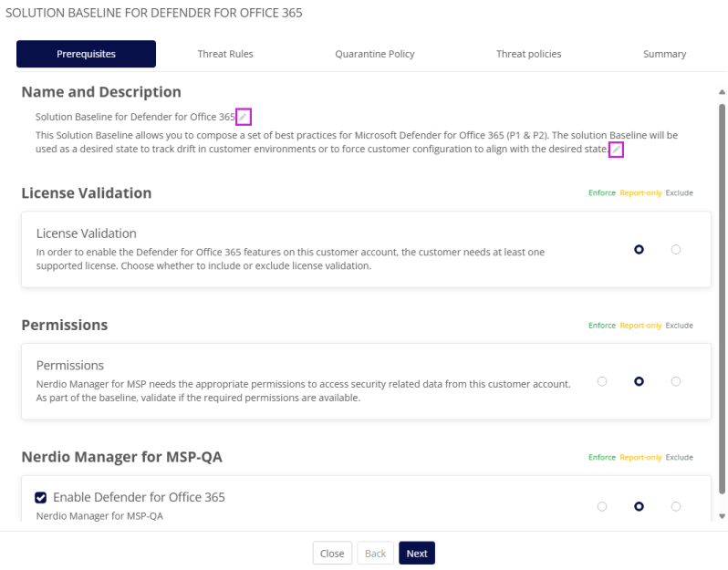Click the scrollbar down arrow
728x570 pixels.
(x=722, y=515)
